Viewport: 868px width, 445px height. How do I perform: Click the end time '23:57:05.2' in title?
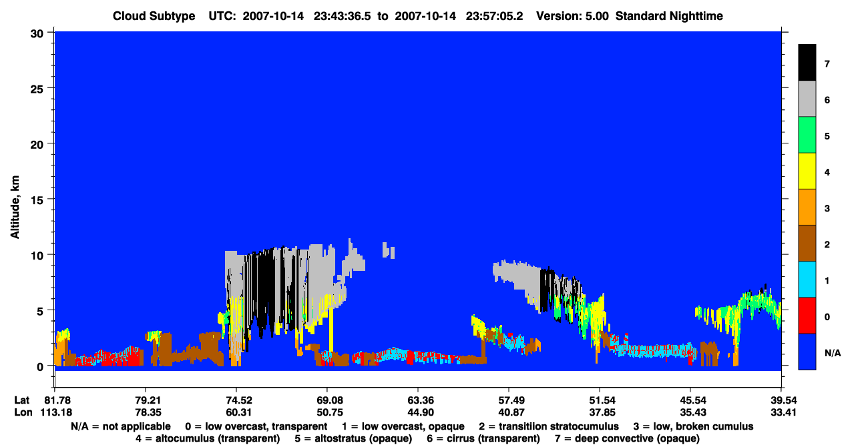pyautogui.click(x=493, y=16)
